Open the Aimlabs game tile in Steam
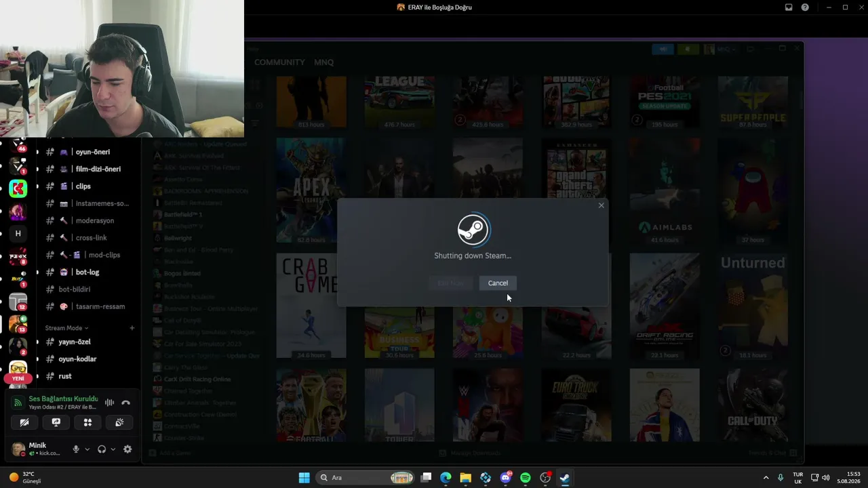 tap(665, 190)
